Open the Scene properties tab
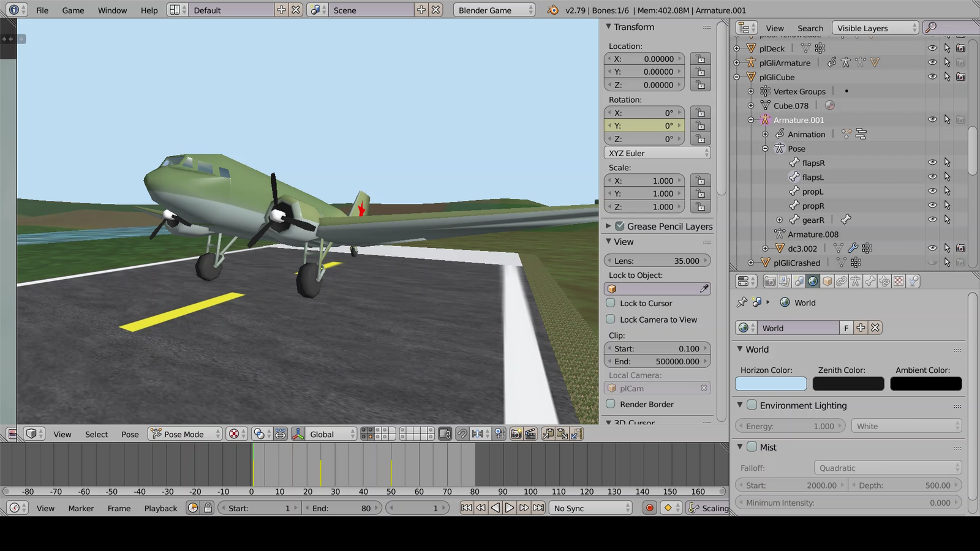This screenshot has height=551, width=980. 799,281
